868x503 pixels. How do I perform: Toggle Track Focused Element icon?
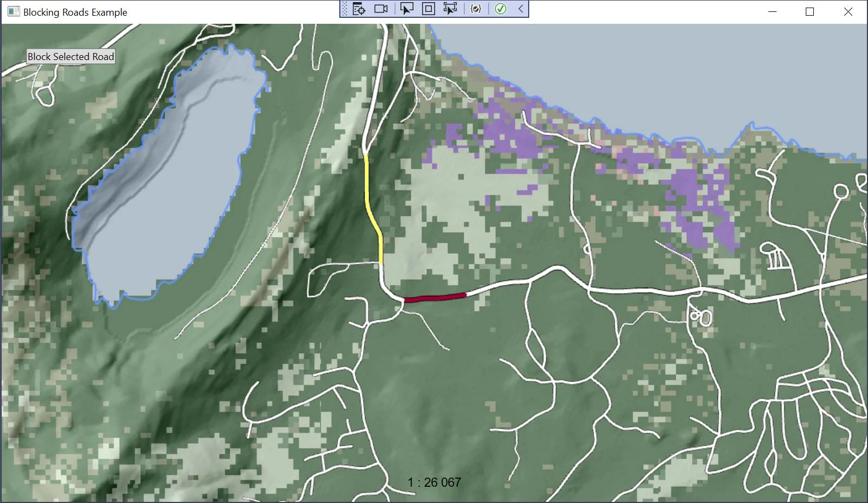[450, 9]
